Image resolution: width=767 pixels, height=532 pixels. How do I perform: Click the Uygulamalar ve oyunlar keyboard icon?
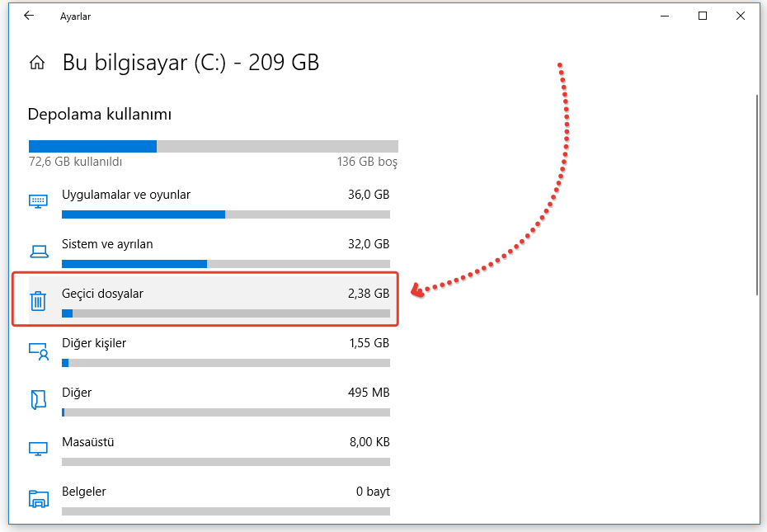point(38,201)
